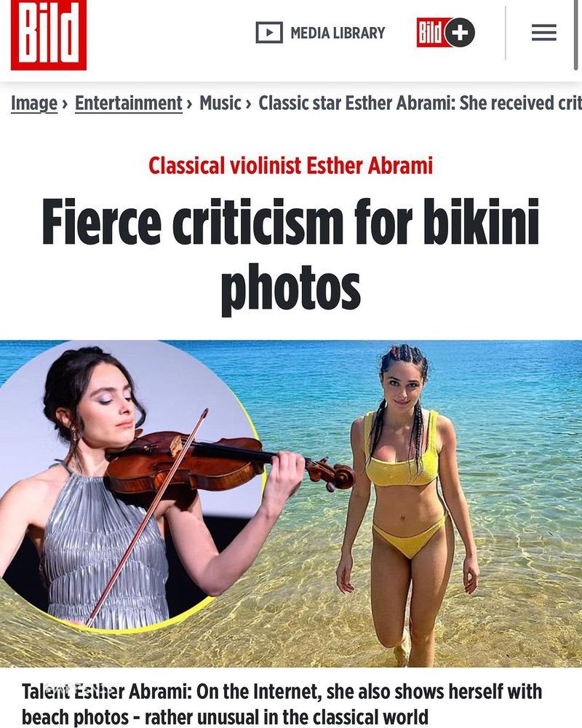The image size is (582, 728).
Task: Go to Entertainment breadcrumb
Action: tap(129, 103)
